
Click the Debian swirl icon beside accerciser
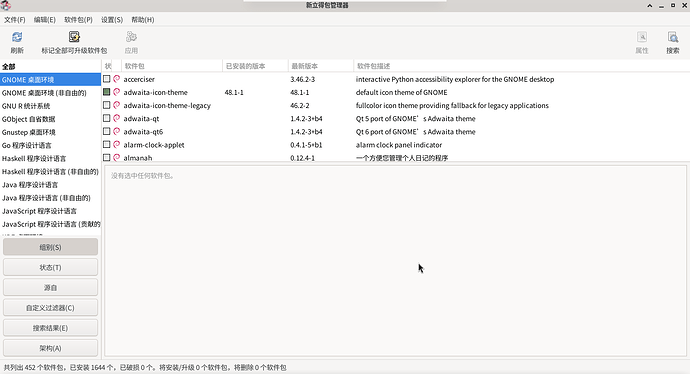117,79
